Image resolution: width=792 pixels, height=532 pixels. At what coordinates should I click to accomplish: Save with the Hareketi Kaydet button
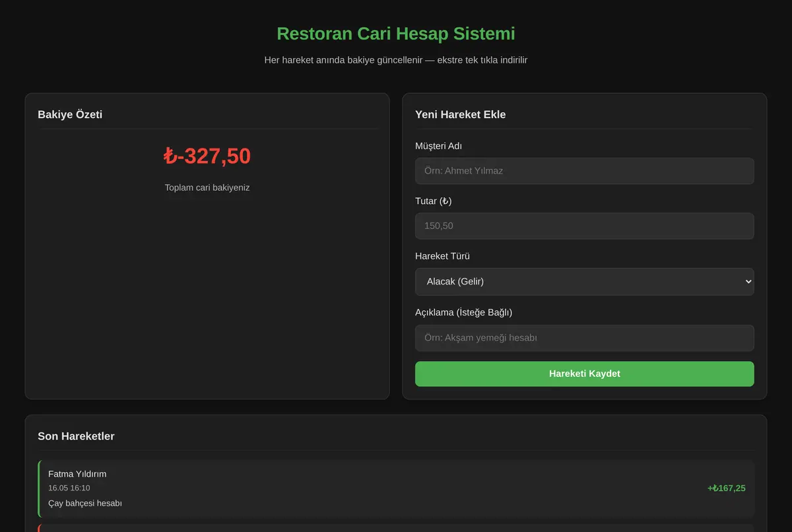[x=584, y=374]
